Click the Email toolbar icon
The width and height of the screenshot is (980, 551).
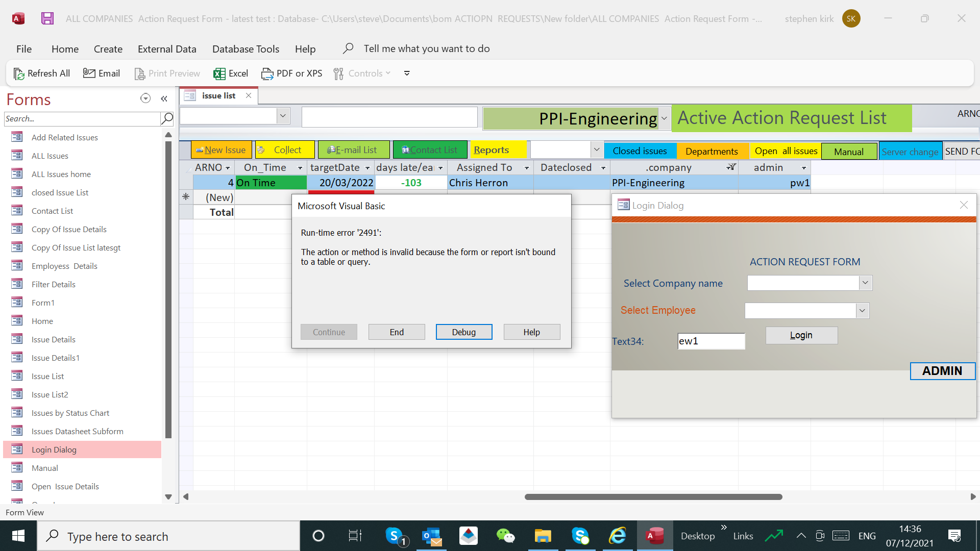[x=89, y=73]
